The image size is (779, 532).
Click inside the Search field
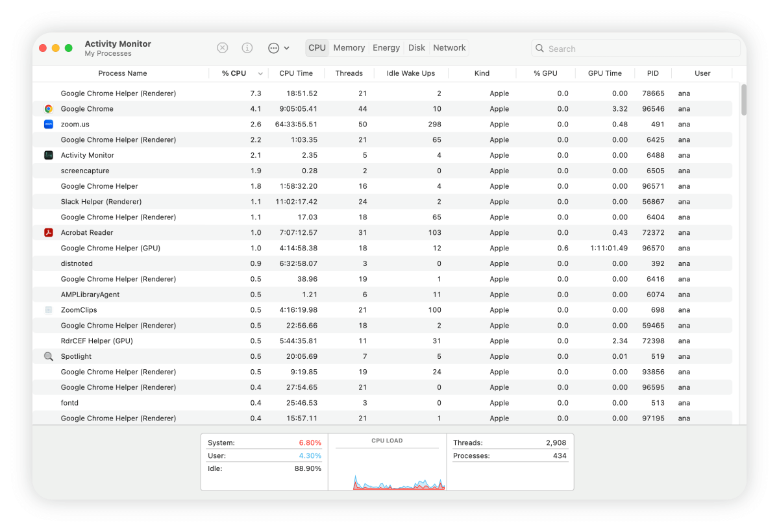coord(635,48)
